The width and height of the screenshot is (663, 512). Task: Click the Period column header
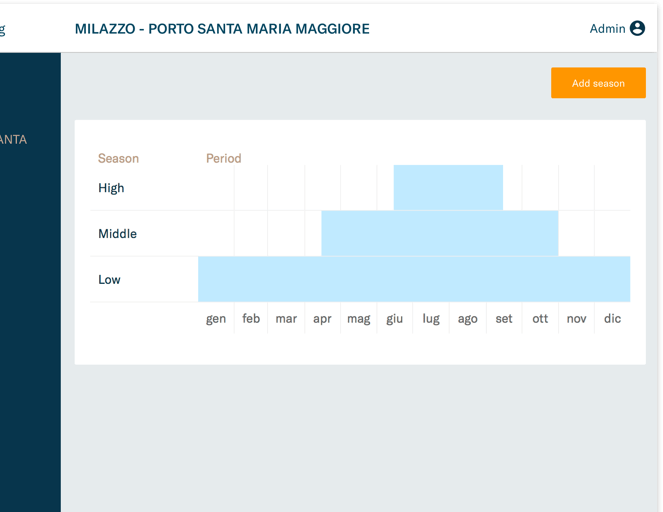pyautogui.click(x=224, y=158)
